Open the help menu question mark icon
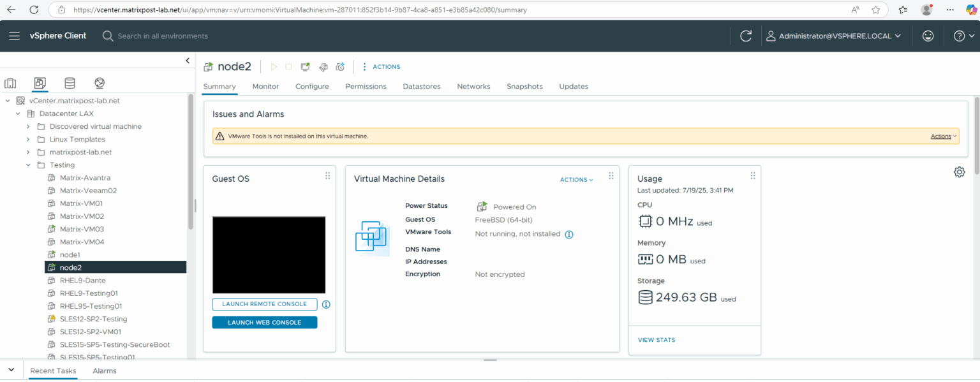The height and width of the screenshot is (382, 980). point(960,36)
